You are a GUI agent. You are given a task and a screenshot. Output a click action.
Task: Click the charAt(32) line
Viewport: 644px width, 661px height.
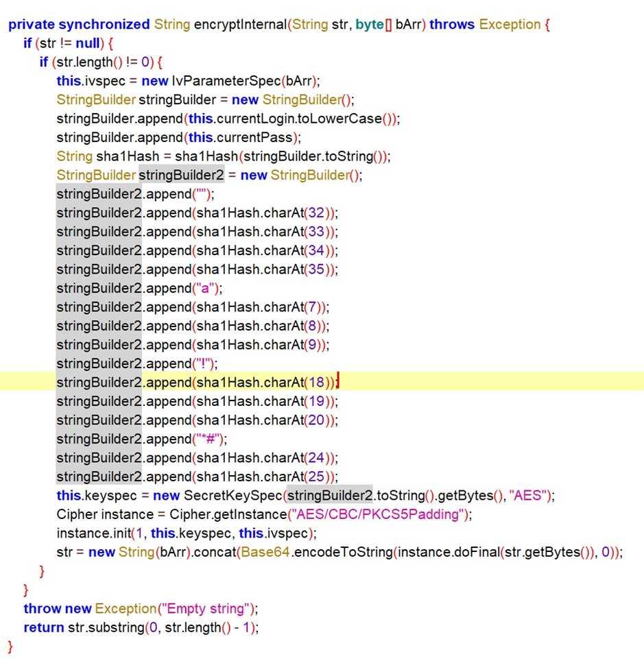pos(198,213)
